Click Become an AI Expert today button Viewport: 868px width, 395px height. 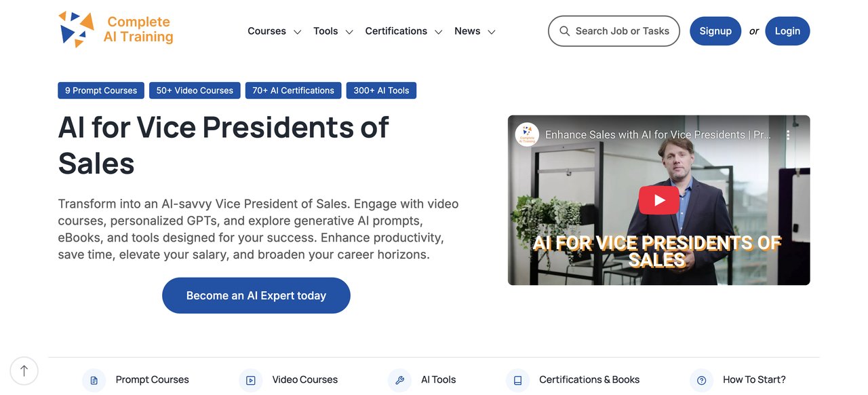256,295
